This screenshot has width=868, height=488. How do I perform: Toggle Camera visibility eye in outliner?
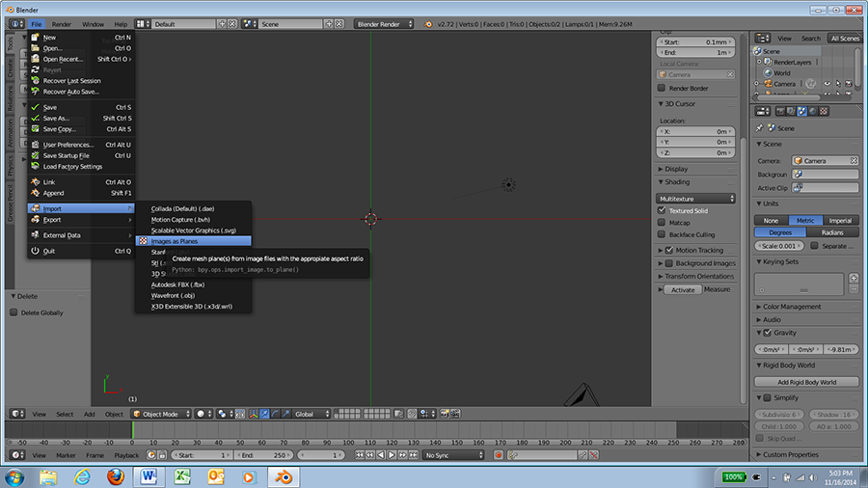click(x=827, y=84)
